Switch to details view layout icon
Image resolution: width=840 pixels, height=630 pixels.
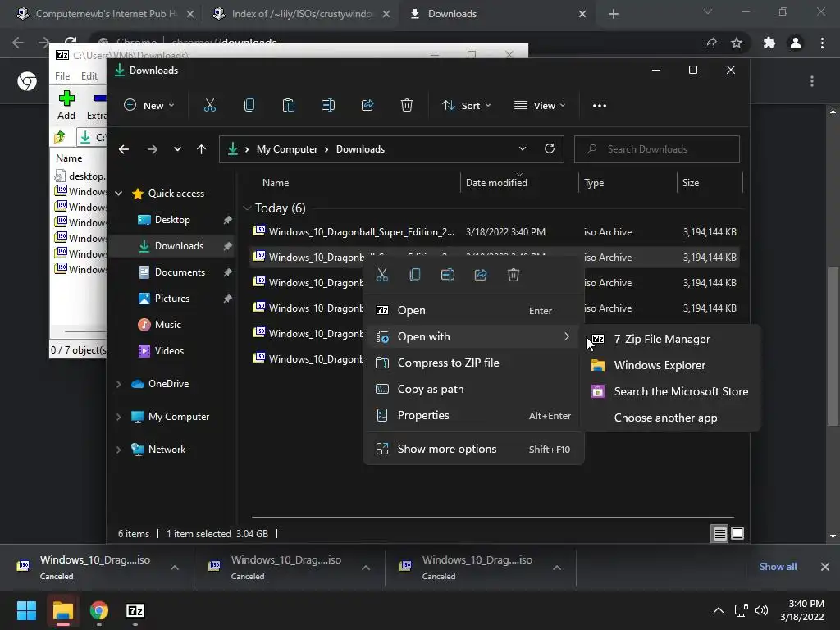(x=719, y=533)
